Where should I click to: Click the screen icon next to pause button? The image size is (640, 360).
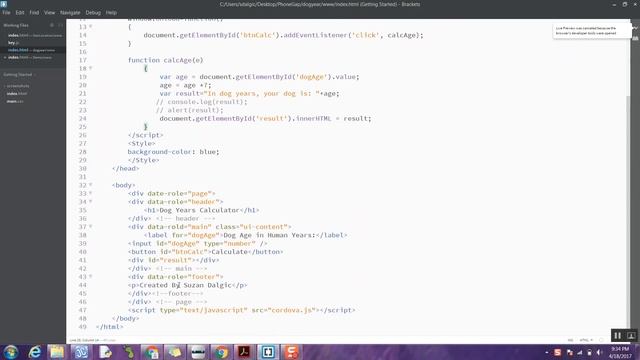tap(631, 336)
